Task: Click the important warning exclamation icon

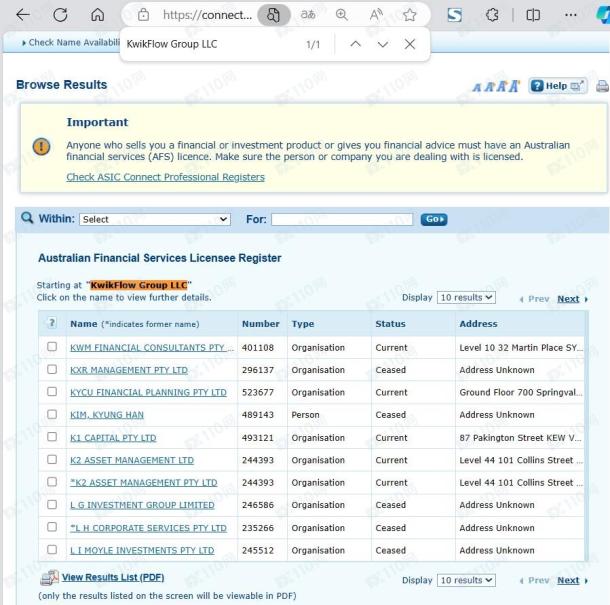Action: (x=41, y=147)
